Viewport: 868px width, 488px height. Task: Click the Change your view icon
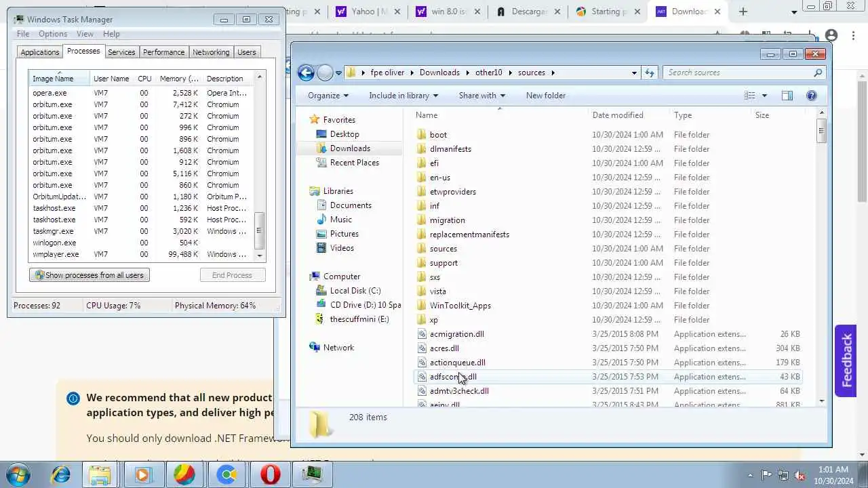[750, 96]
